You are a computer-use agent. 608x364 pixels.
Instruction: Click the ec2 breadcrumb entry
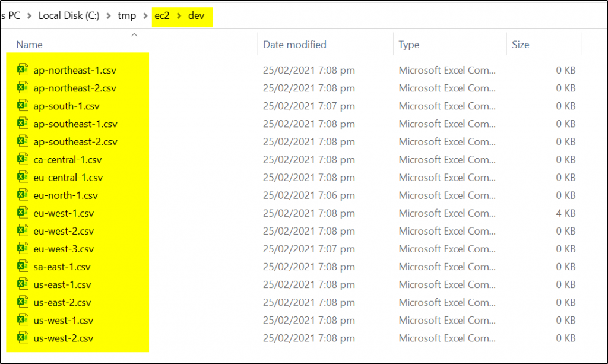[162, 16]
